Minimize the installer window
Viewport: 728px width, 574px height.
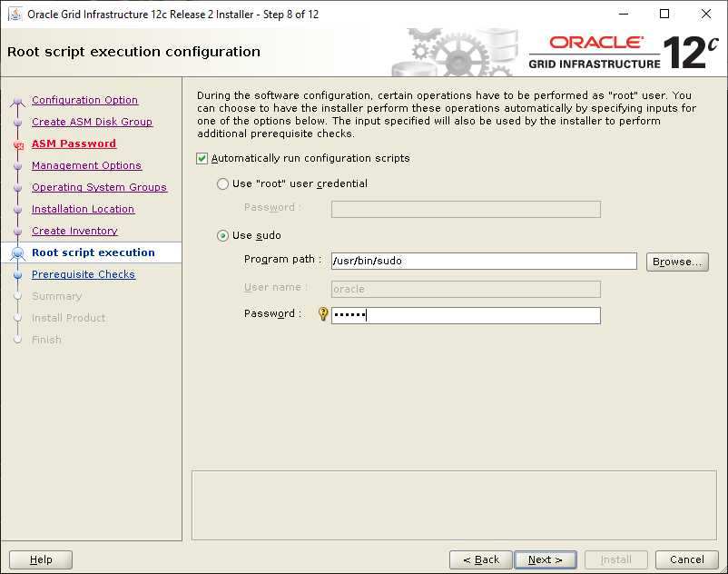click(x=624, y=14)
